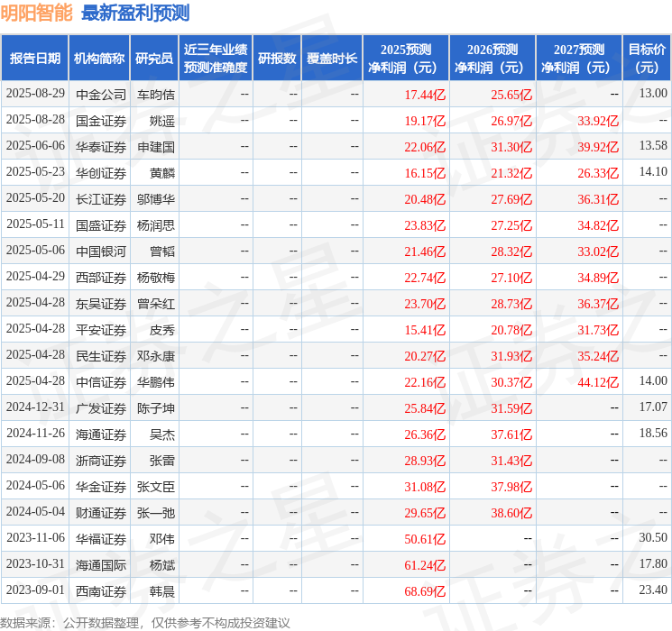Select analyst name 杨敬梅
This screenshot has height=631, width=672.
(x=155, y=278)
